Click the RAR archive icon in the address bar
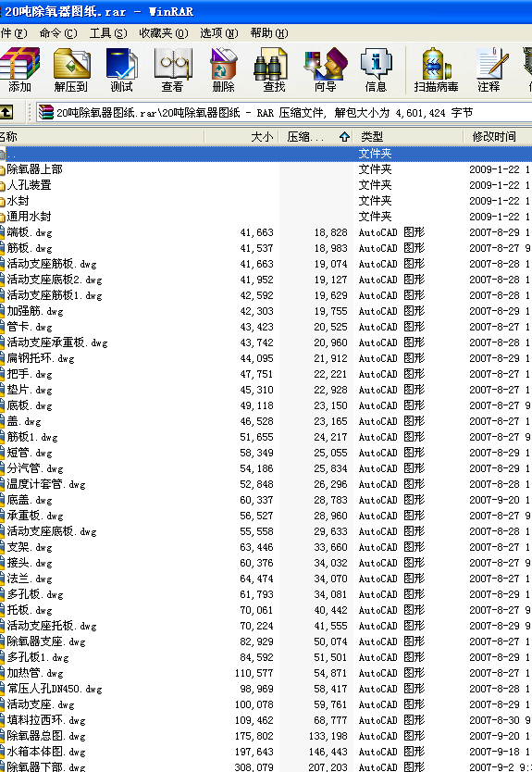 45,112
